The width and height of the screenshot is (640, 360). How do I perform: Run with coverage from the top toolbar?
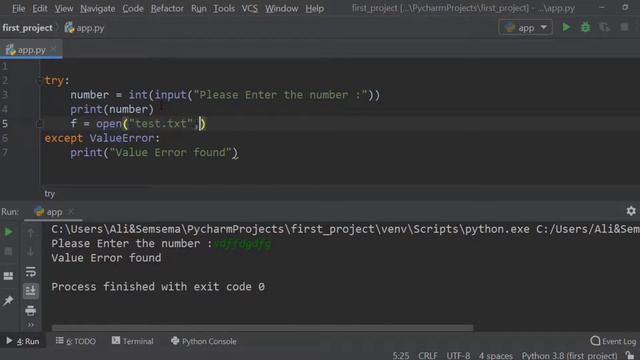(x=604, y=27)
